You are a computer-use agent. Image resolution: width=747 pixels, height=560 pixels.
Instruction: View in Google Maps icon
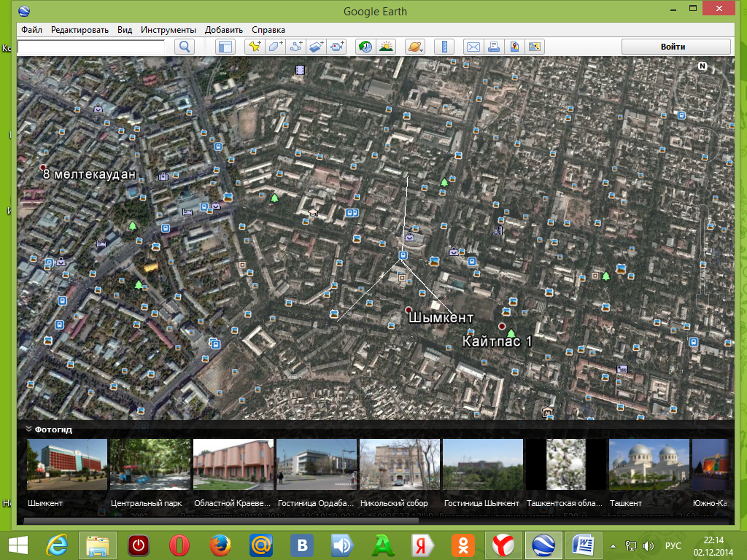(535, 47)
